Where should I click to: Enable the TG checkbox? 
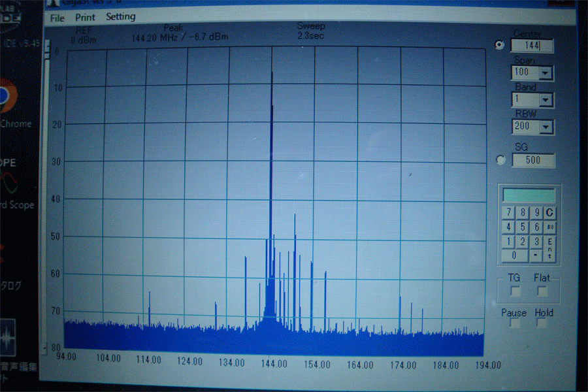click(515, 291)
